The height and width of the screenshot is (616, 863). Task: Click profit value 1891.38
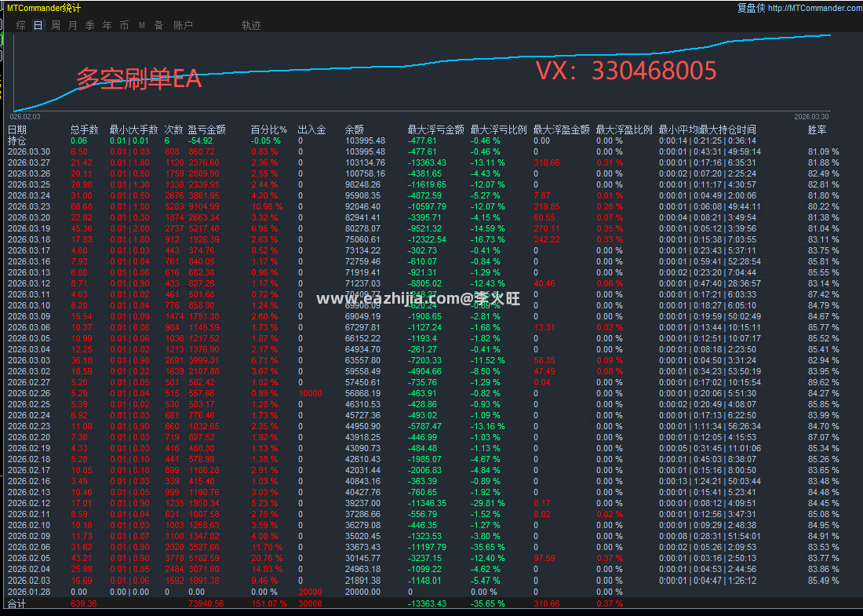point(203,580)
